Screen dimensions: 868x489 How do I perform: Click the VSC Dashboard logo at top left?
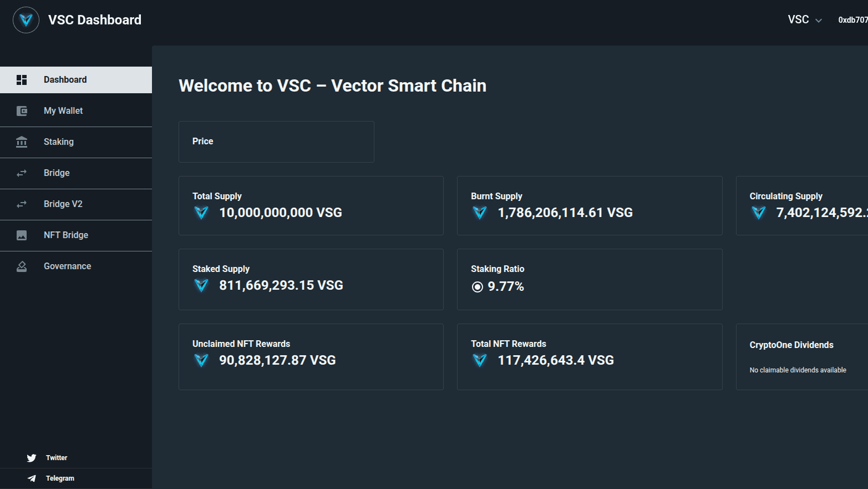tap(26, 19)
